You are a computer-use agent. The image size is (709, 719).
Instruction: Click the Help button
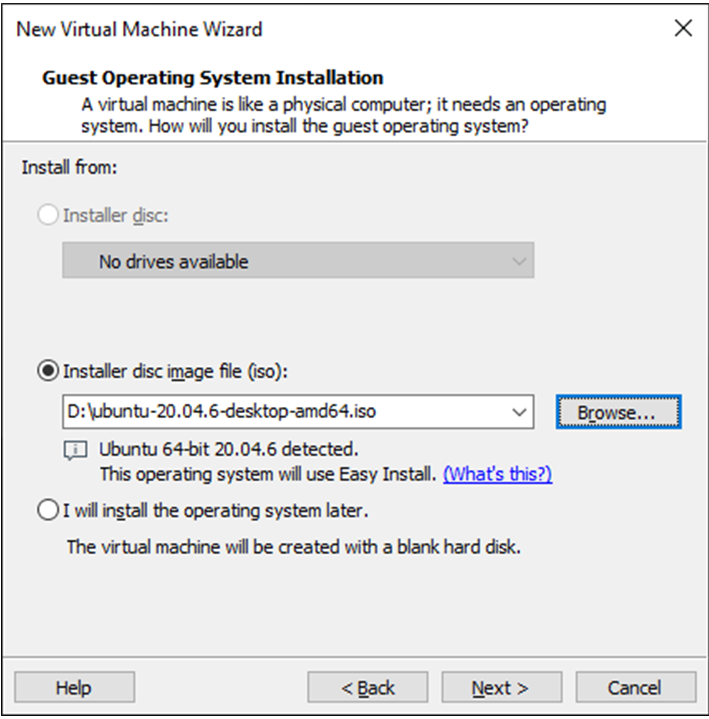(74, 688)
